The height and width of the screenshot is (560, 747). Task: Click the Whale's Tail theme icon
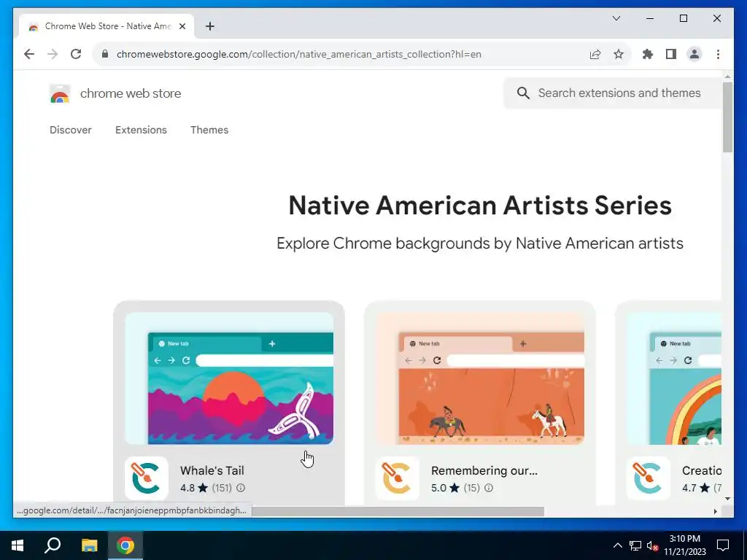(x=147, y=478)
